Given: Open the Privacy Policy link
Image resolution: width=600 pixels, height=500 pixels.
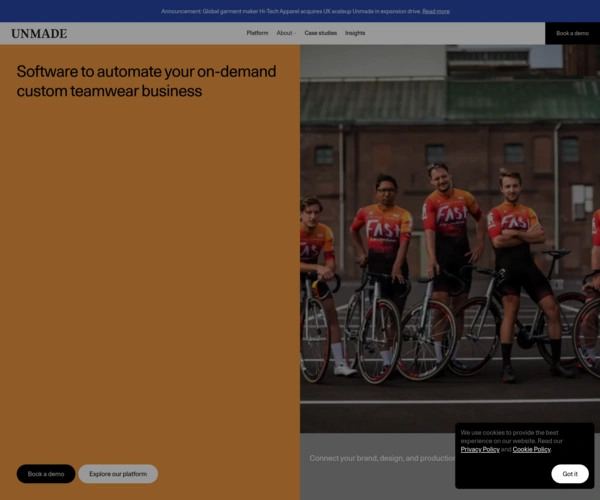Looking at the screenshot, I should [480, 450].
